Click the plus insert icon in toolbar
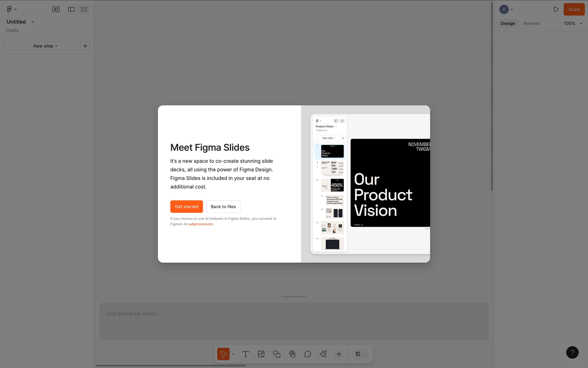 [x=339, y=354]
